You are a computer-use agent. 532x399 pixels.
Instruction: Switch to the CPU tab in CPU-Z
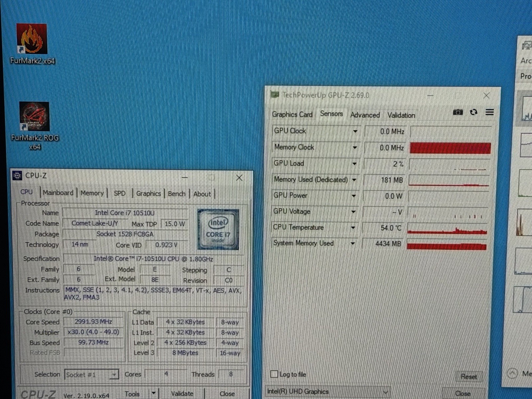click(x=27, y=192)
